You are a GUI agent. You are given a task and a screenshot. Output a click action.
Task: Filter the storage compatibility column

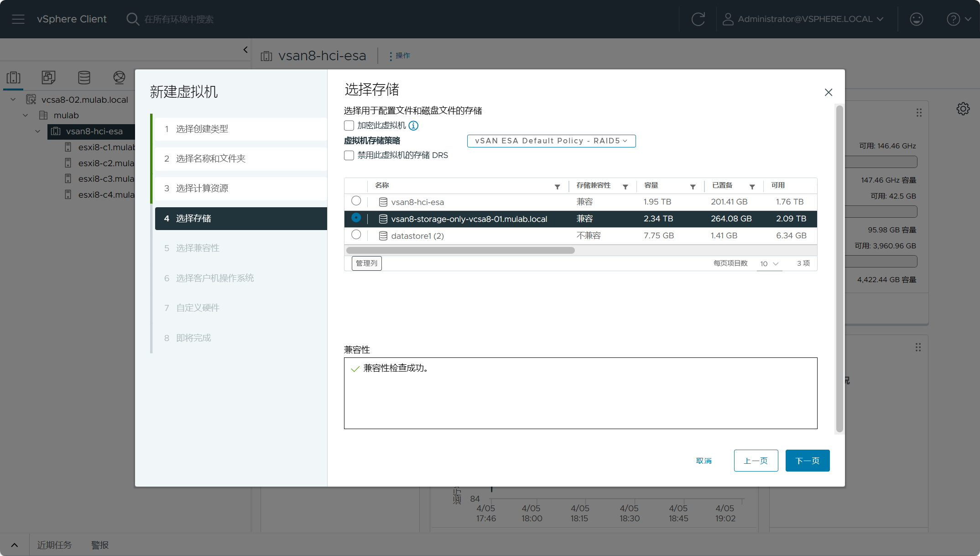coord(625,187)
